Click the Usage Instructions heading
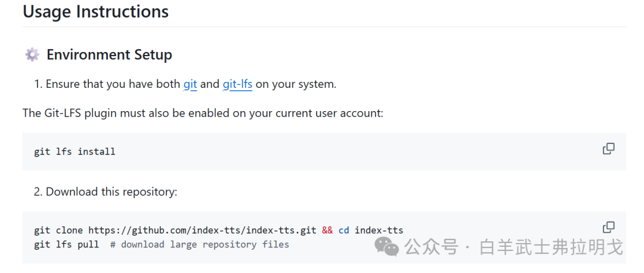The width and height of the screenshot is (644, 273). pyautogui.click(x=95, y=11)
